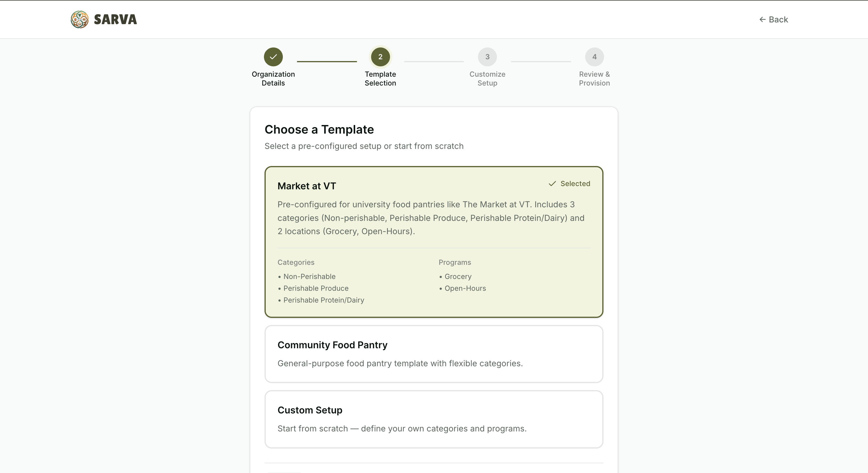This screenshot has height=473, width=868.
Task: Click the SARVA brand name text
Action: [x=115, y=19]
